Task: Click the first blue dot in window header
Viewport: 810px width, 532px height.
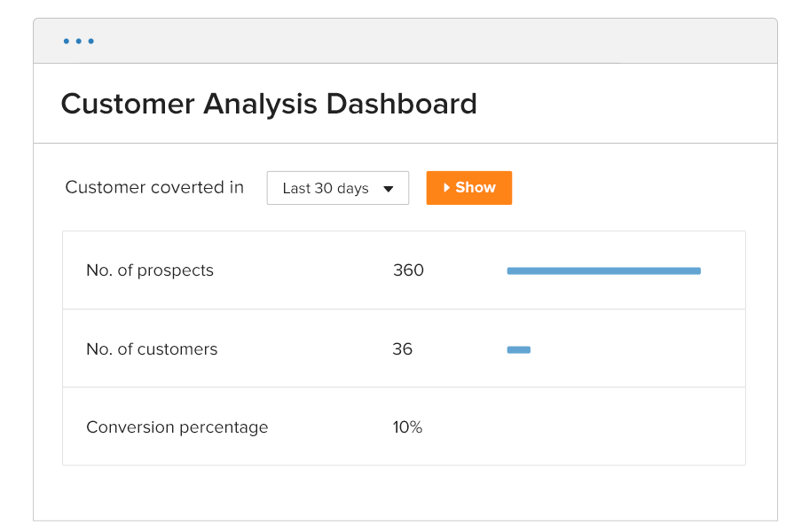Action: pyautogui.click(x=67, y=41)
